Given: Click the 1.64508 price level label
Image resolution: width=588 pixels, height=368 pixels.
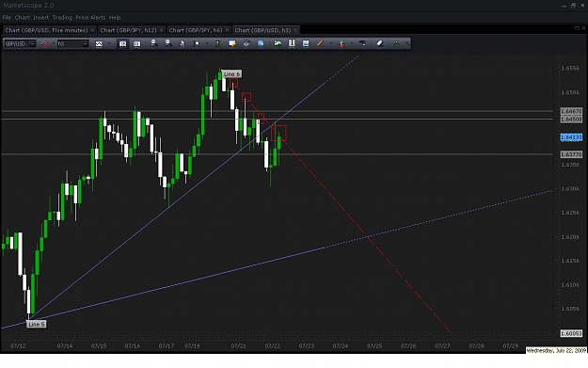Looking at the screenshot, I should 571,120.
